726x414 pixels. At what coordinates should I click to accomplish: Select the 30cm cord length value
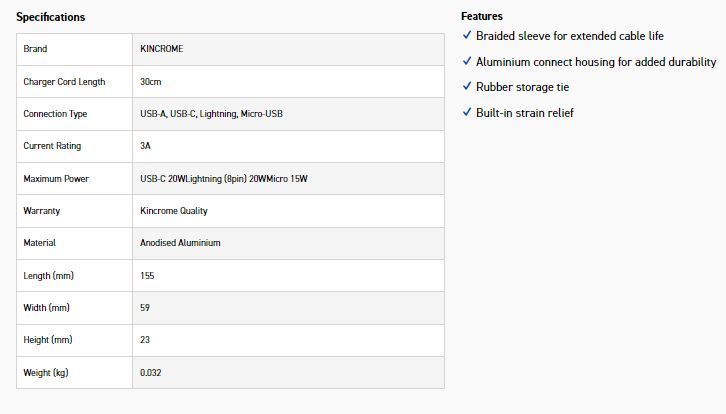(151, 82)
